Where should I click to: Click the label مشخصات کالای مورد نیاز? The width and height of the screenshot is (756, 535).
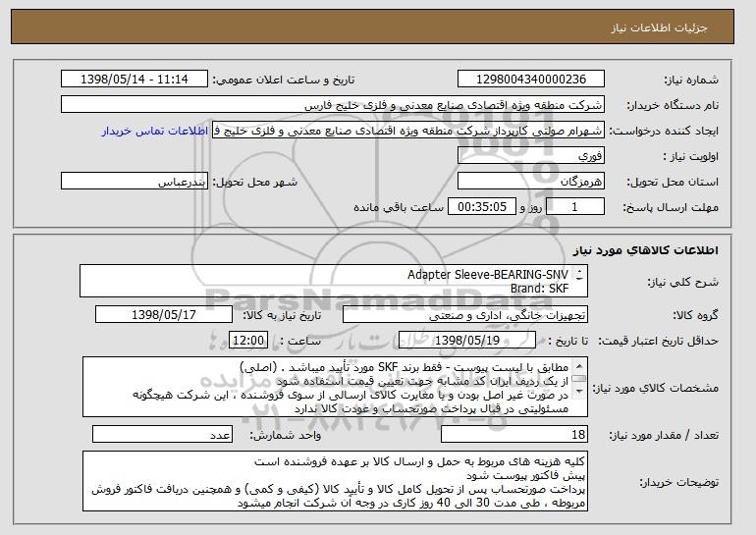click(x=656, y=388)
